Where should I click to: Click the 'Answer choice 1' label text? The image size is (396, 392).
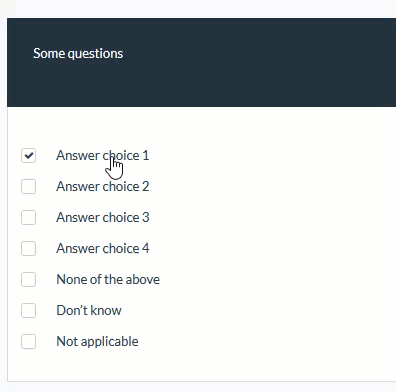103,156
